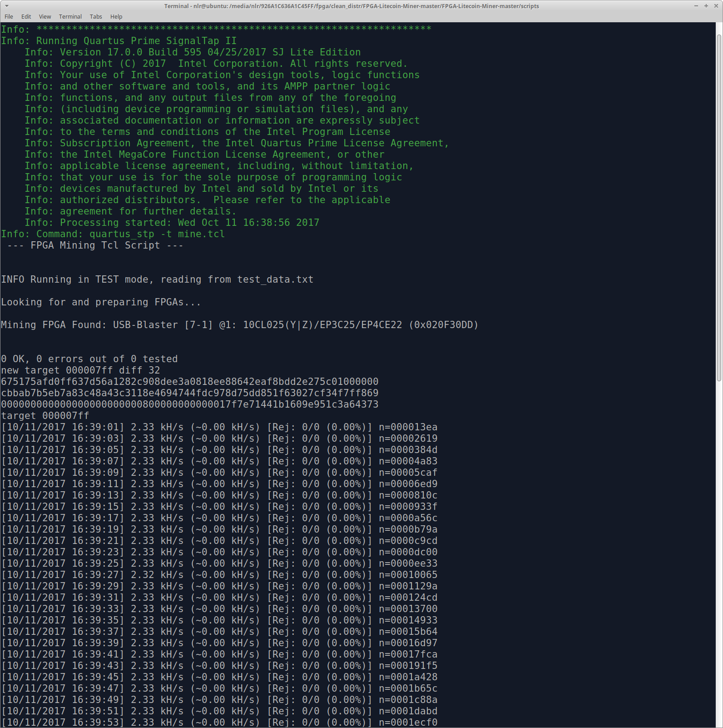
Task: Click log line with n=0000b79a
Action: click(x=219, y=529)
